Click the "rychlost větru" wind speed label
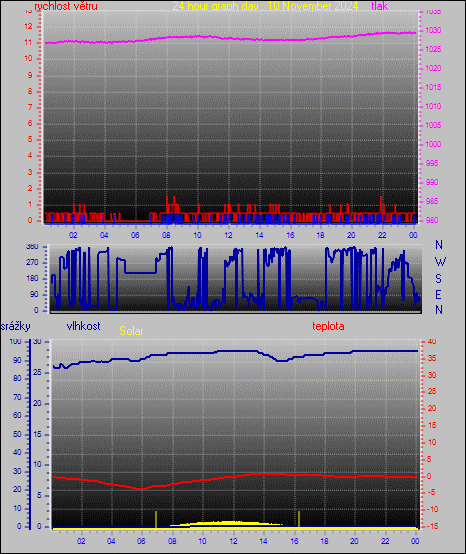This screenshot has width=466, height=554. coord(66,6)
